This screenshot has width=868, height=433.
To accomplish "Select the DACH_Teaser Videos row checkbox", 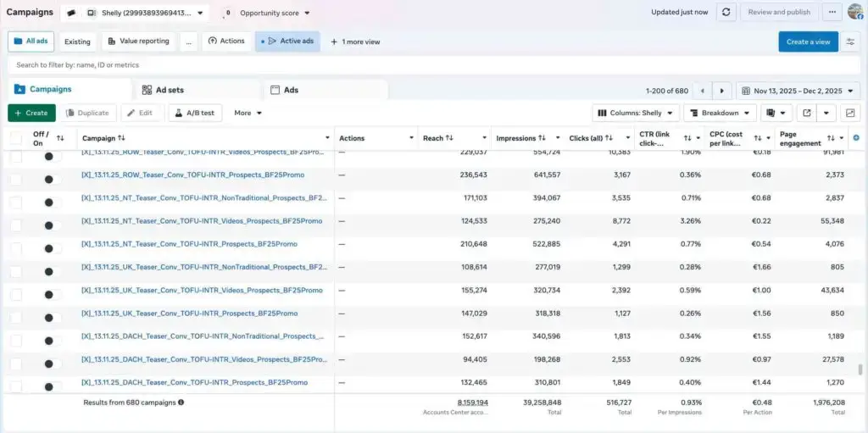I will 16,364.
